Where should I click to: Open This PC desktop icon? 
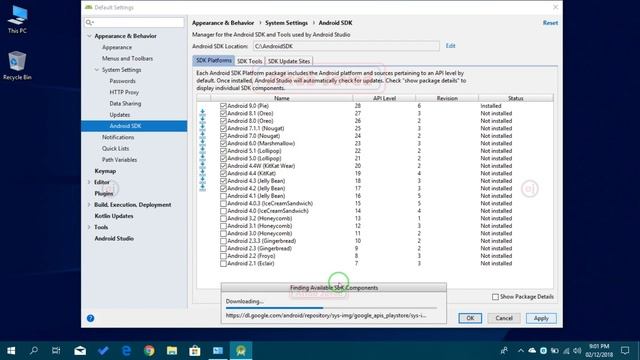click(x=17, y=20)
